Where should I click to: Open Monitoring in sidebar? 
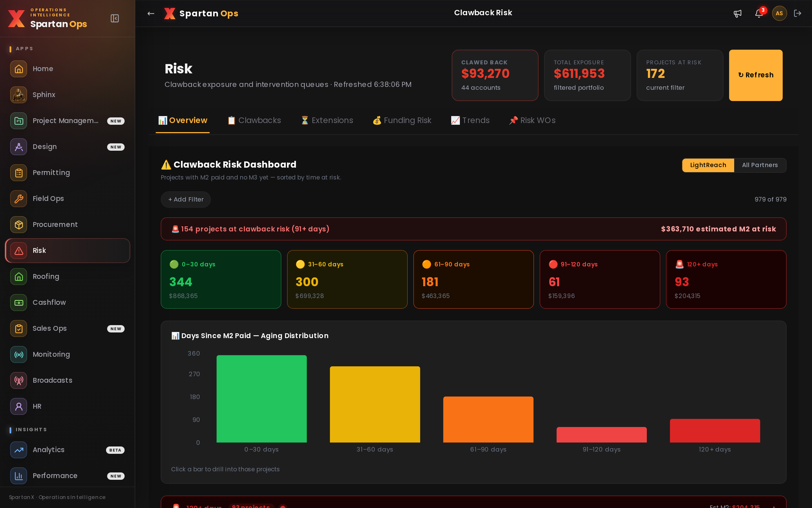[x=67, y=354]
